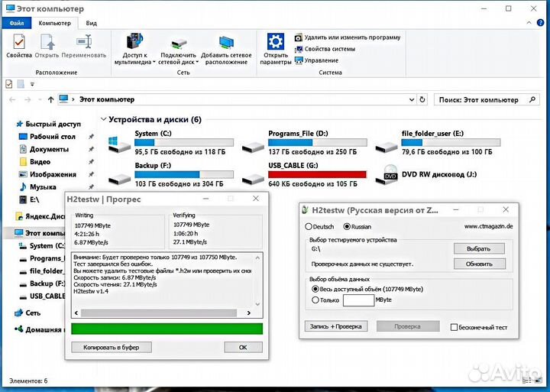
Task: Click Переименовать ribbon icon
Action: click(84, 46)
